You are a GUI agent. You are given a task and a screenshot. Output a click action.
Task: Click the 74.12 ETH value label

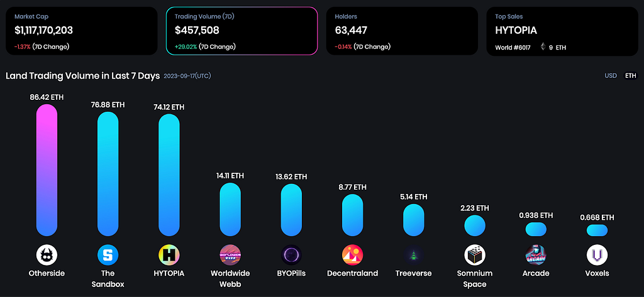167,107
